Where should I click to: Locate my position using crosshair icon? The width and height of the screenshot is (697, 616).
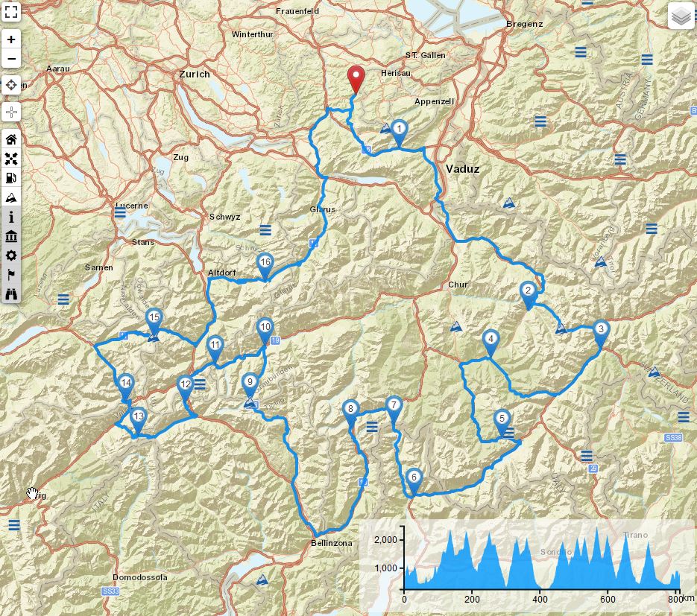tap(11, 85)
